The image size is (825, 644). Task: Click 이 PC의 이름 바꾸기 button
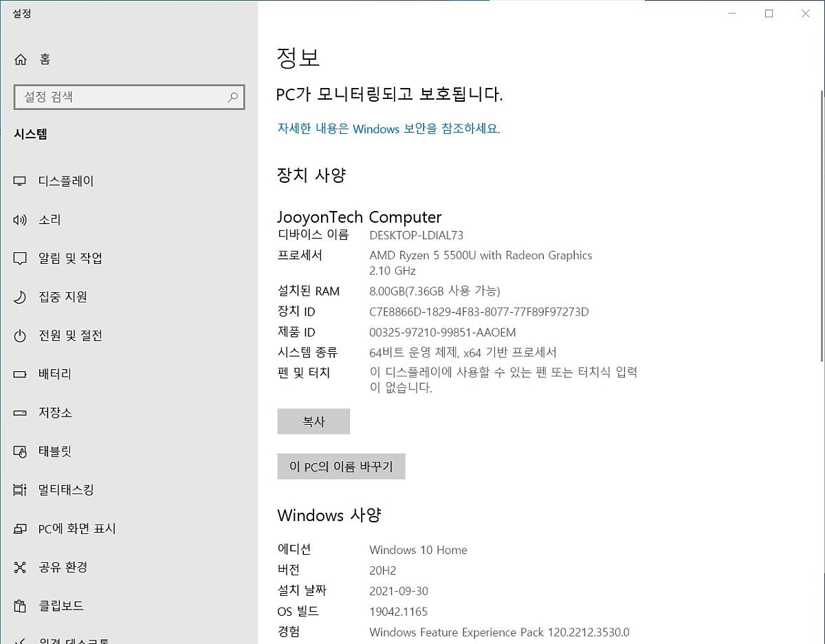(341, 467)
